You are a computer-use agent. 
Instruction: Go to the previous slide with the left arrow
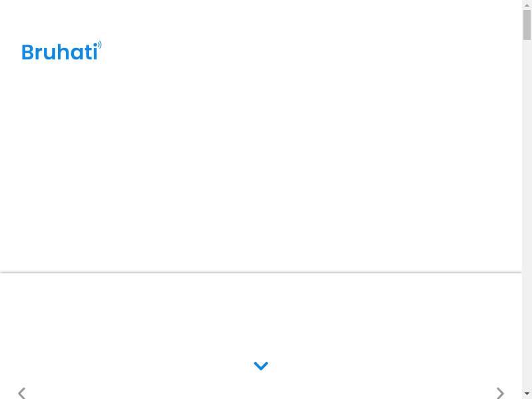(x=22, y=393)
